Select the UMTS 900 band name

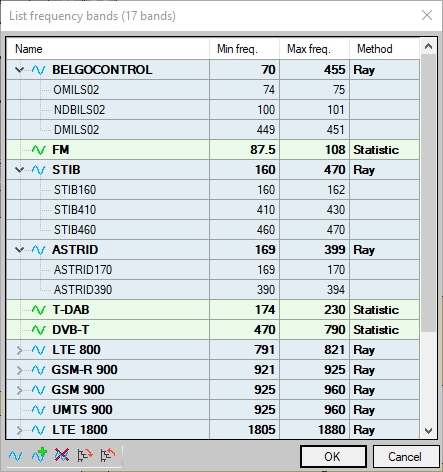coord(82,410)
